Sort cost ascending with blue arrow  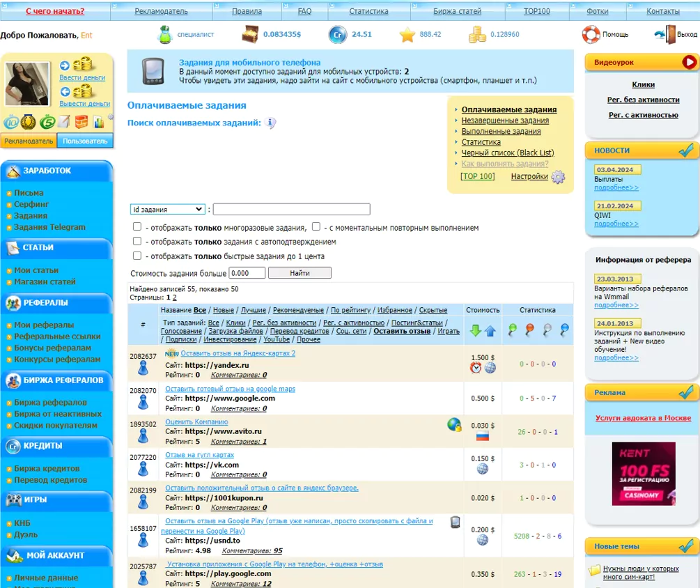[x=490, y=330]
